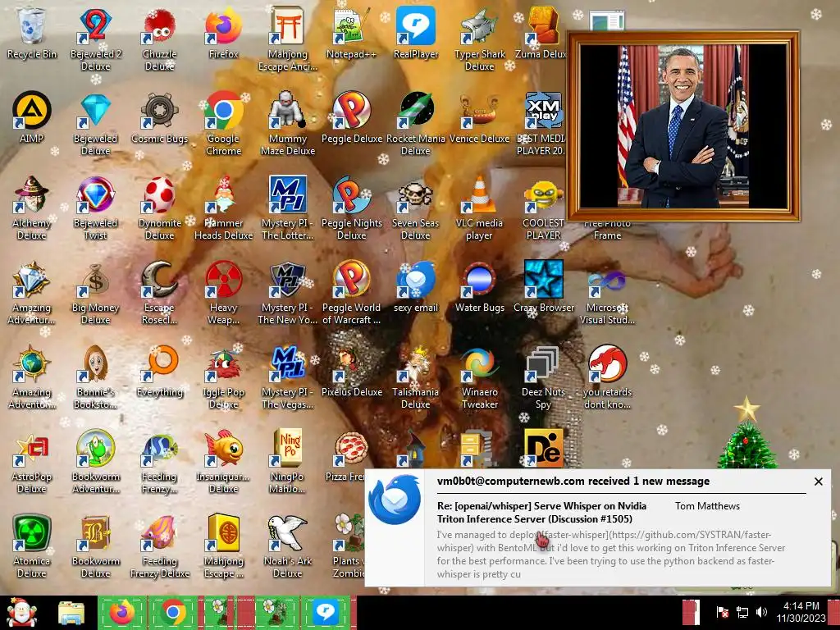The height and width of the screenshot is (630, 840).
Task: Open Google Chrome desktop icon
Action: click(x=223, y=123)
